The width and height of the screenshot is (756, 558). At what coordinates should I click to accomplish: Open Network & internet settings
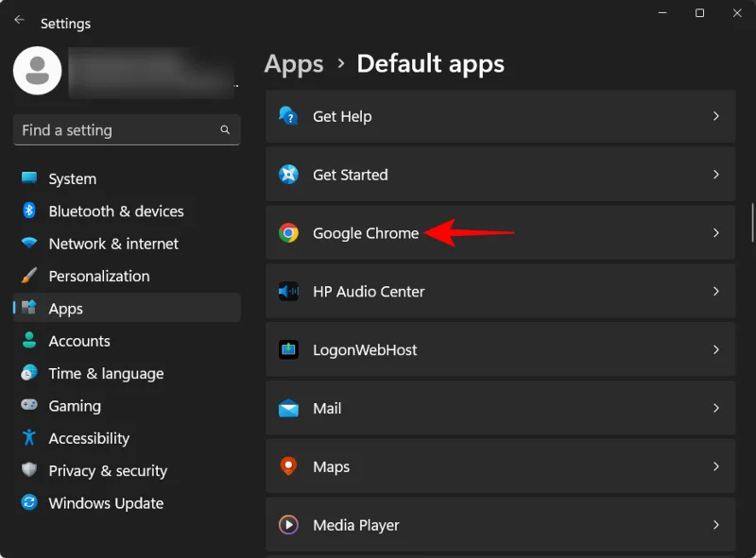tap(127, 244)
